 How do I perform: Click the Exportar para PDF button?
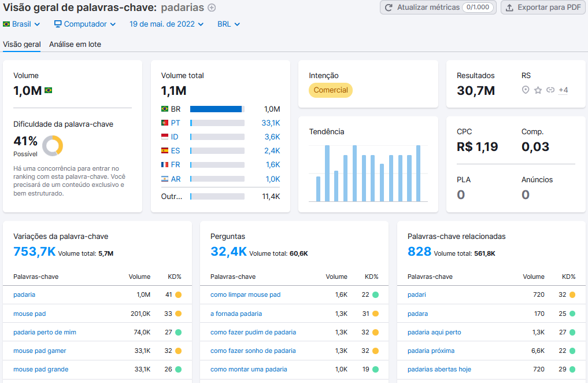[x=542, y=8]
